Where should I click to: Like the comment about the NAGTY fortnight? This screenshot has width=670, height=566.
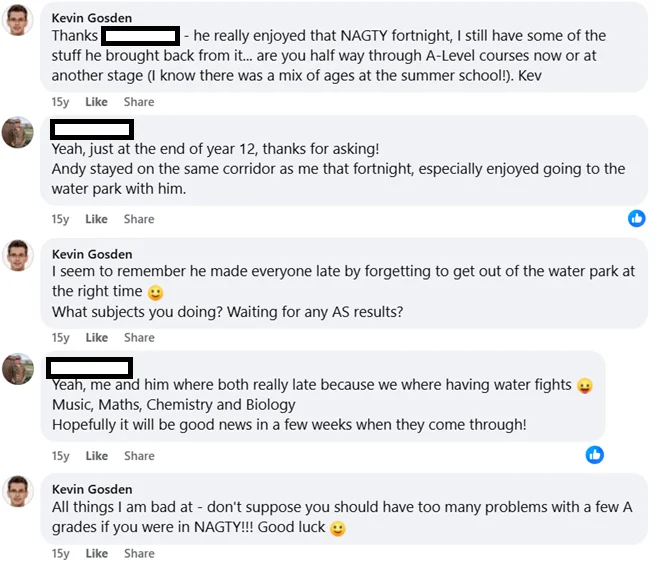pyautogui.click(x=96, y=102)
